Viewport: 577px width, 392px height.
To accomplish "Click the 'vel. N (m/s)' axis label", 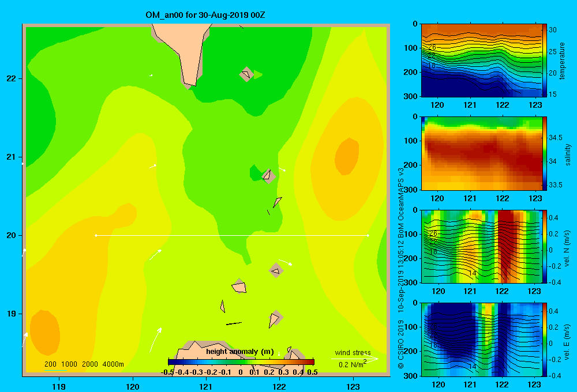I will tap(567, 248).
